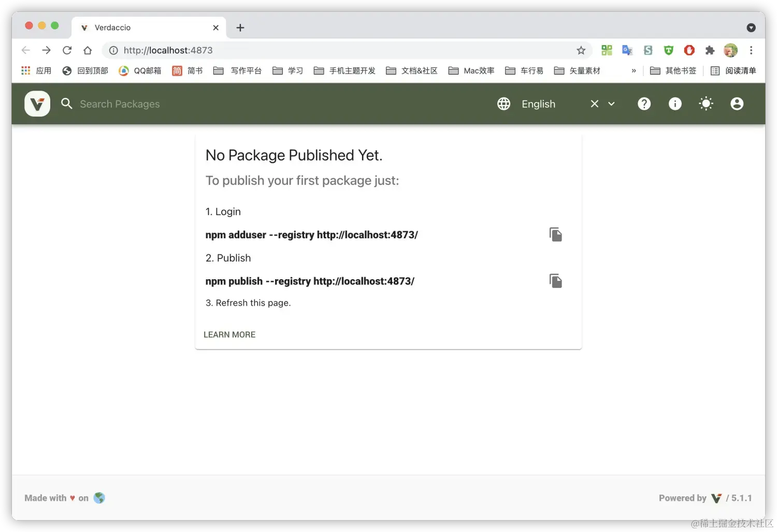This screenshot has width=777, height=532.
Task: Focus the Search Packages field
Action: (x=120, y=104)
